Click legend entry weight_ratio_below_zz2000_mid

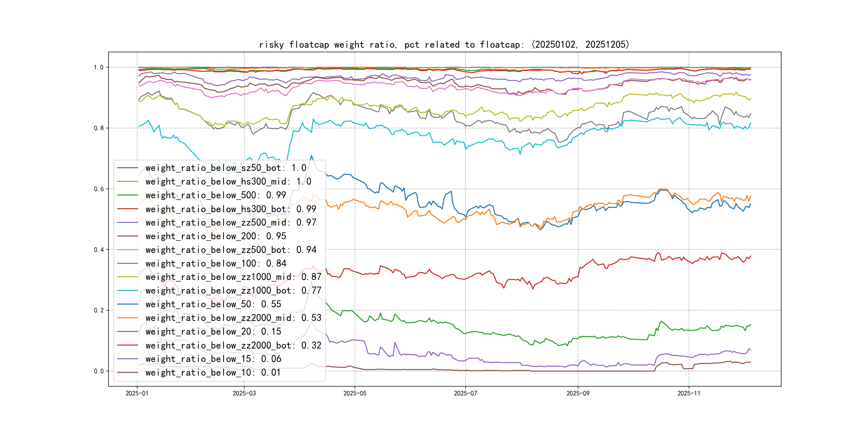coord(233,318)
